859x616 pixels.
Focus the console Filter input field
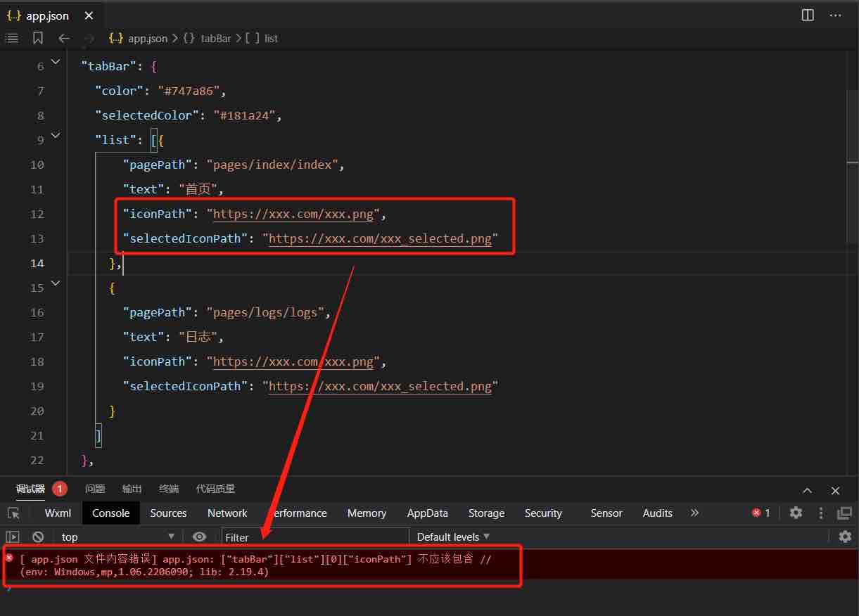click(x=315, y=537)
